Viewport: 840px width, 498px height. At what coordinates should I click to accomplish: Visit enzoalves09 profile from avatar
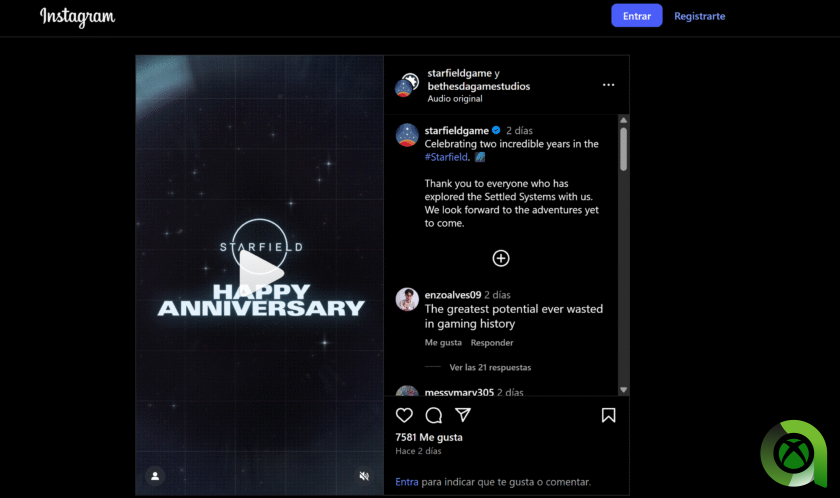(x=407, y=299)
